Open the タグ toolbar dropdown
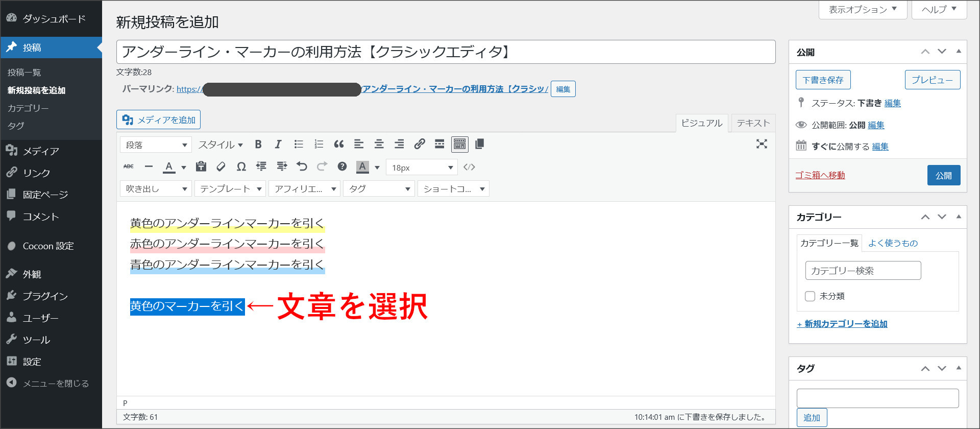The image size is (980, 429). coord(379,189)
